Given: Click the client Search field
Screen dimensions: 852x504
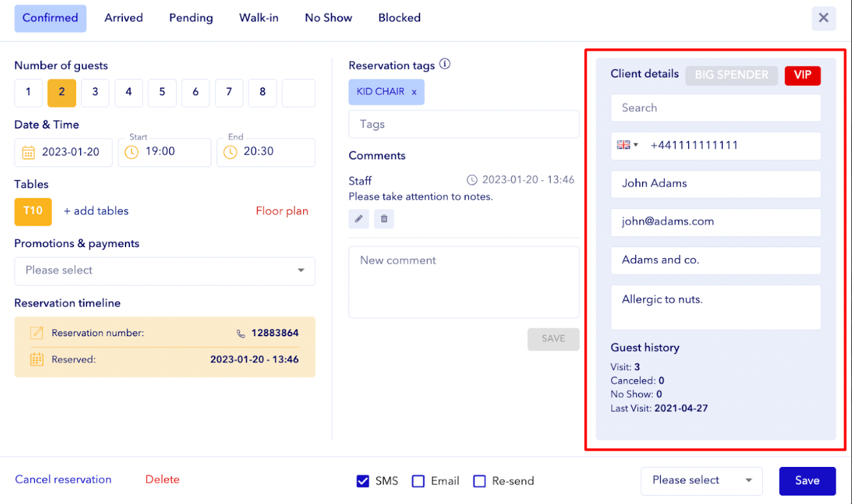Looking at the screenshot, I should [715, 108].
